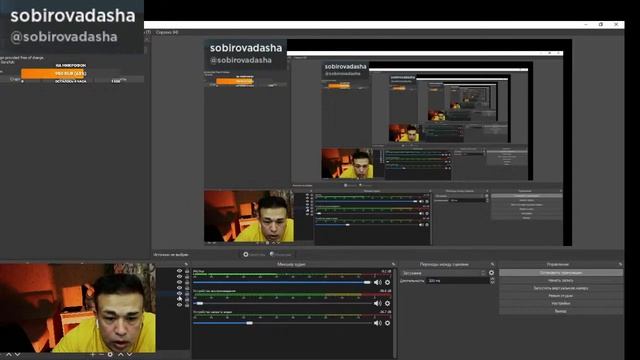Screen dimensions: 640x360
Task: Open video capture device gear menu
Action: coord(387,323)
